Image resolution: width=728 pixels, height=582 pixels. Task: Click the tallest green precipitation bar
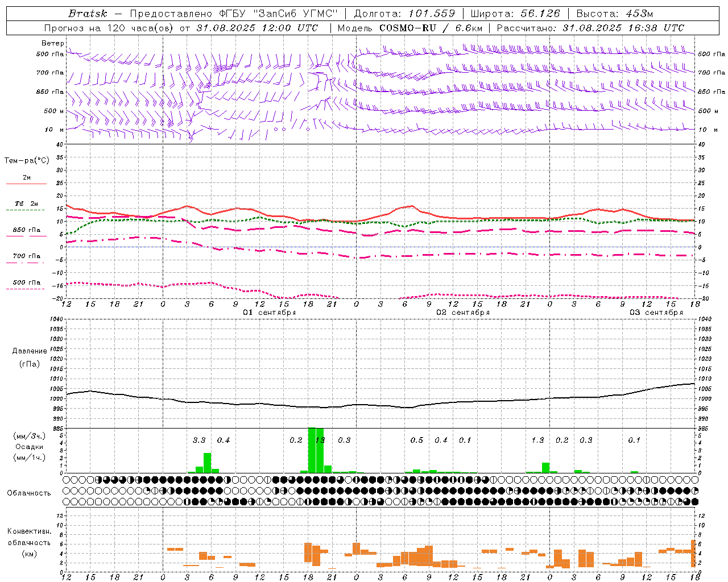click(x=312, y=450)
